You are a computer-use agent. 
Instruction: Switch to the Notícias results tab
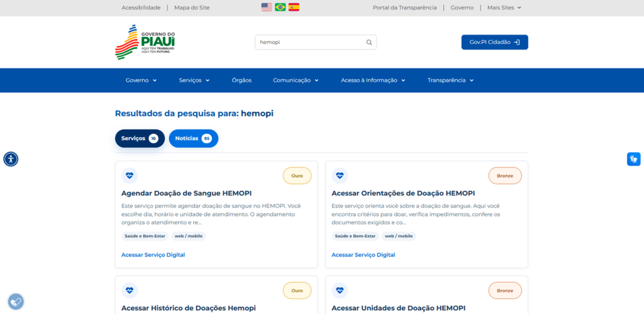pyautogui.click(x=194, y=139)
